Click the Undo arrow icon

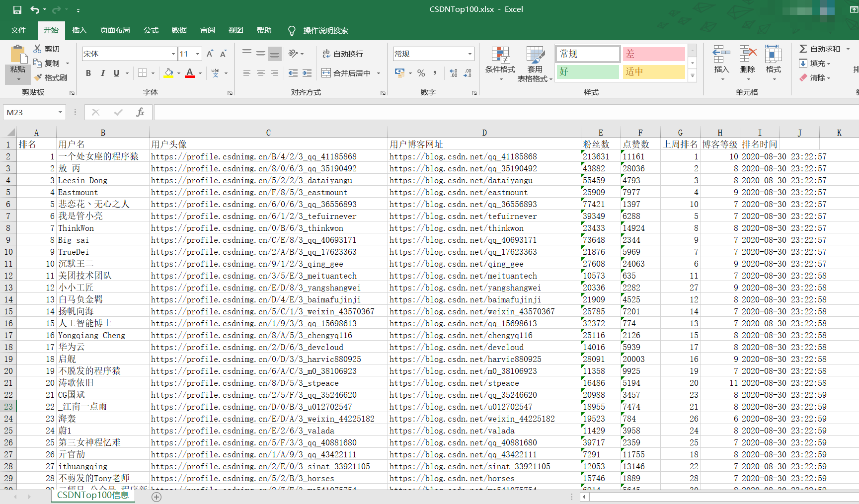coord(34,9)
